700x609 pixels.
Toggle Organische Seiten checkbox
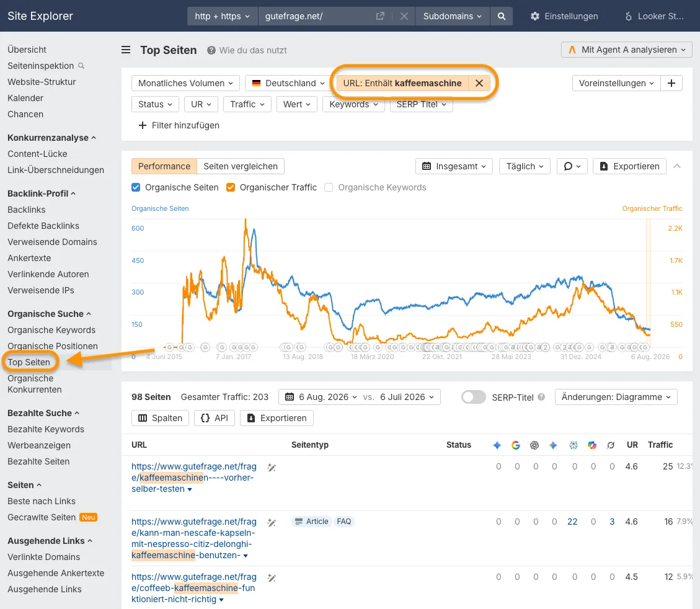[x=136, y=187]
